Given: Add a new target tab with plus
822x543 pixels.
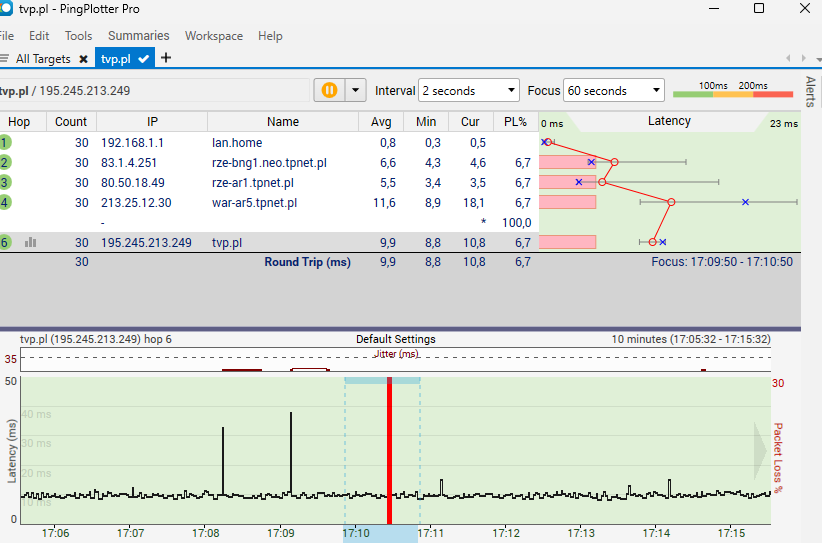Looking at the screenshot, I should coord(166,58).
